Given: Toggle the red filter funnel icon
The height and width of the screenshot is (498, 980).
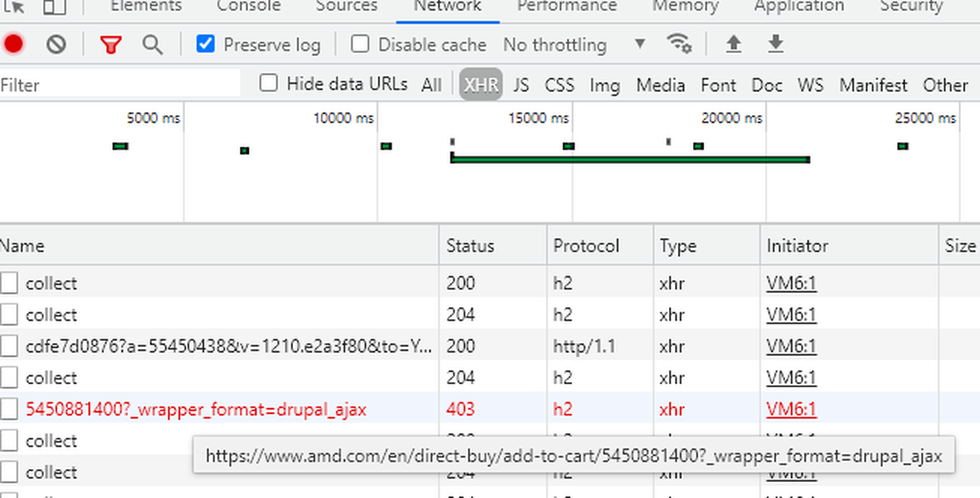Looking at the screenshot, I should 111,45.
